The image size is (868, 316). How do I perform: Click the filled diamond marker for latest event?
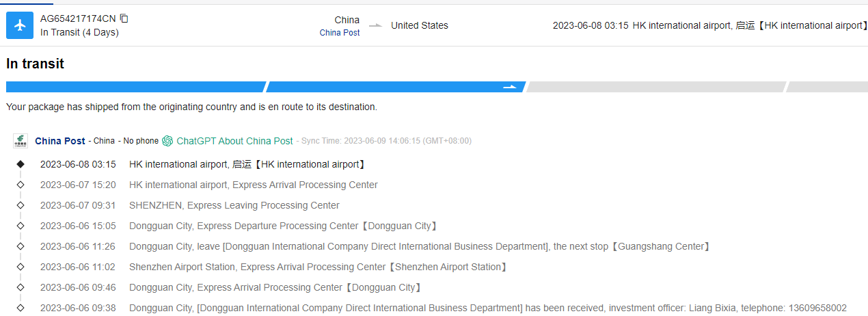(21, 164)
